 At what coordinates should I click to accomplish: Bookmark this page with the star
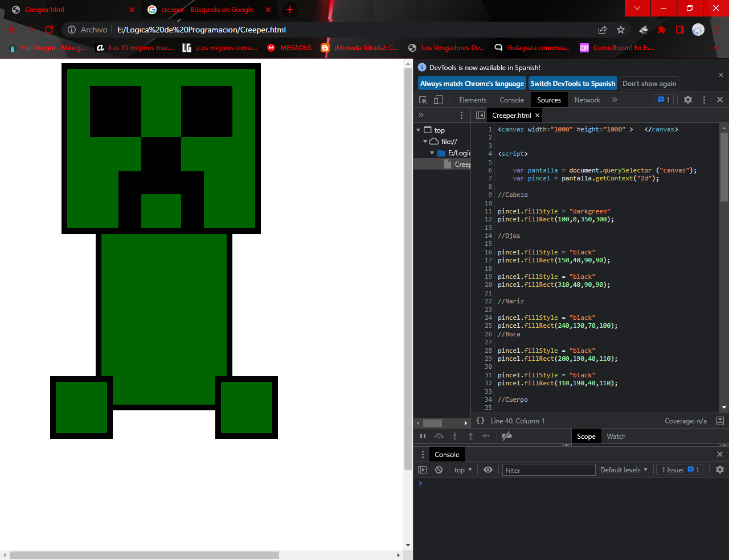point(621,30)
